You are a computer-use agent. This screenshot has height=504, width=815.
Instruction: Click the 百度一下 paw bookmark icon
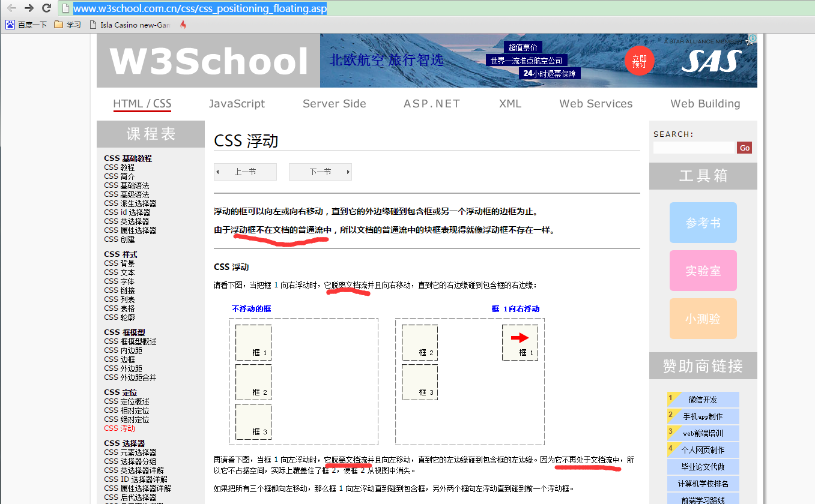point(10,25)
